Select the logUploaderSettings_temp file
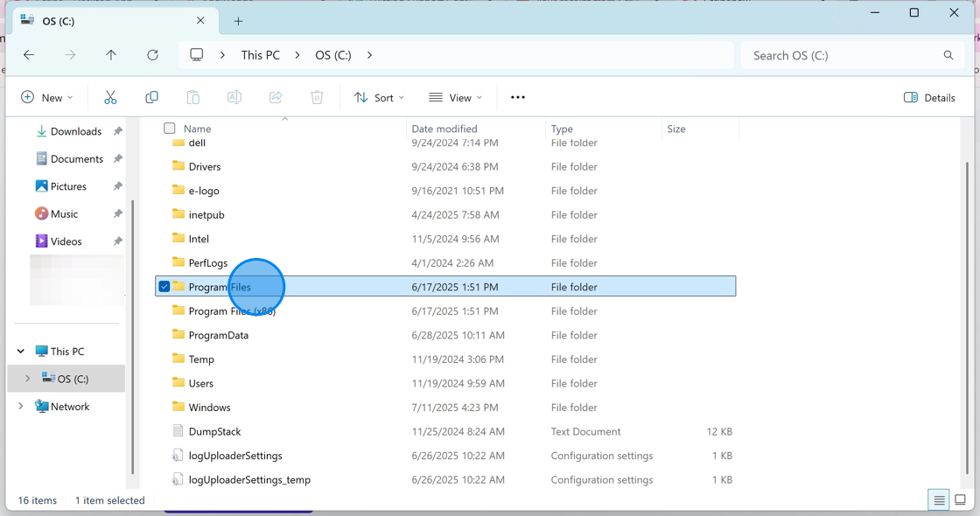Image resolution: width=980 pixels, height=516 pixels. [445, 479]
